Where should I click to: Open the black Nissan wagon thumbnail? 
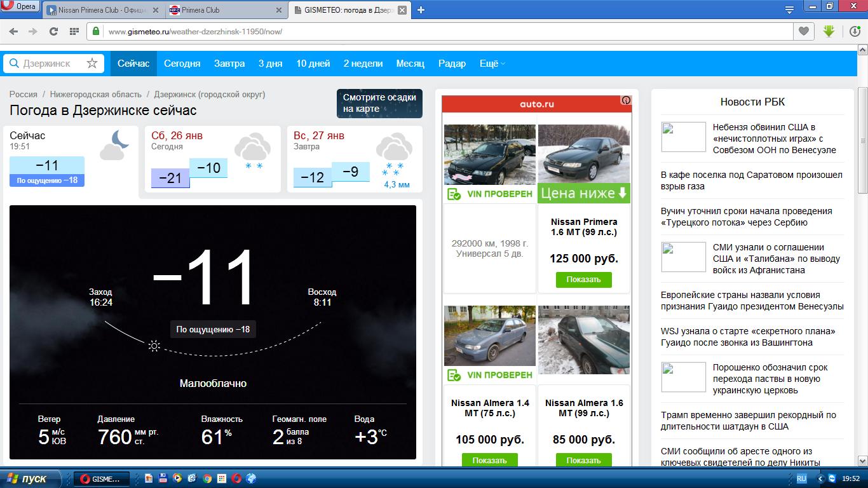point(490,154)
